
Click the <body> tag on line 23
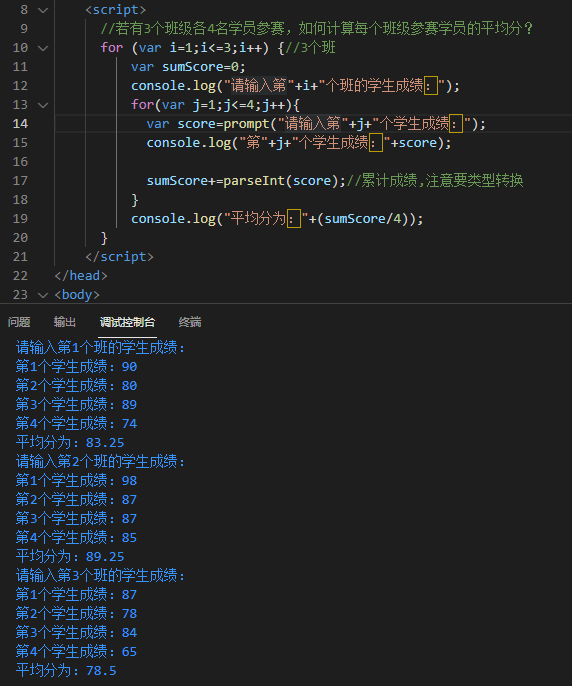77,295
